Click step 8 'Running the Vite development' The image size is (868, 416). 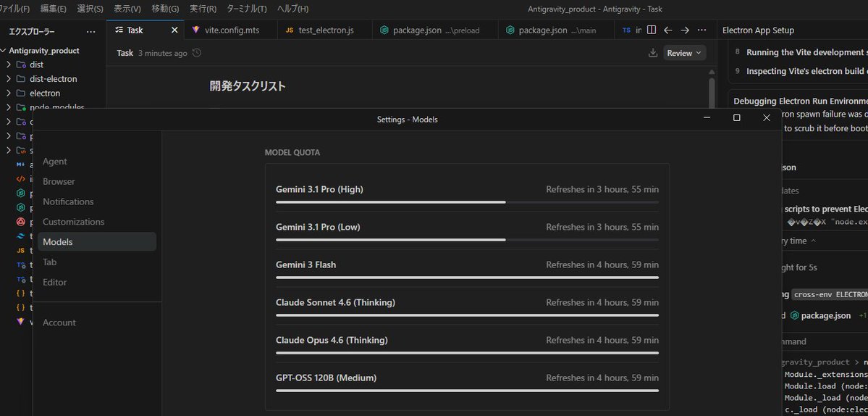(806, 53)
